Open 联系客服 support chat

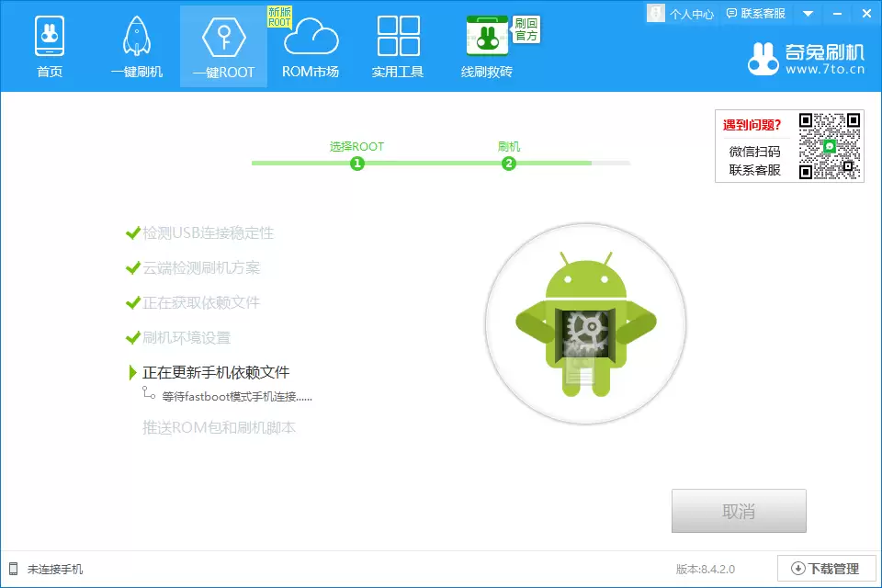tap(755, 13)
